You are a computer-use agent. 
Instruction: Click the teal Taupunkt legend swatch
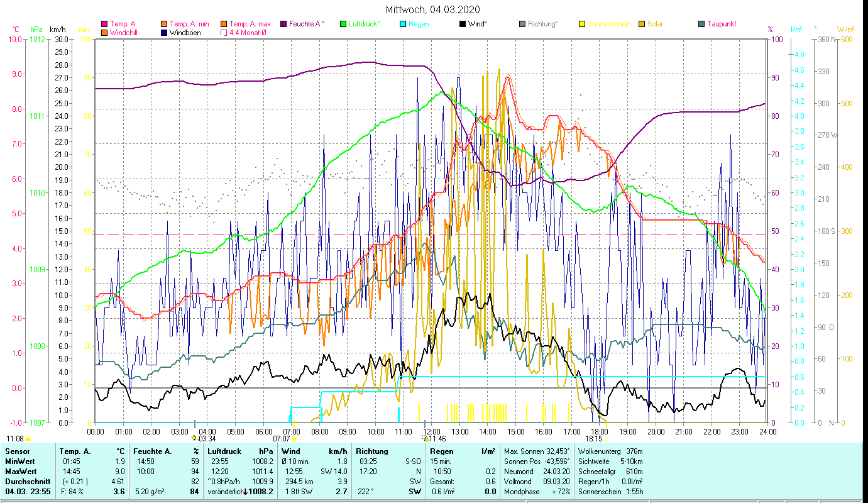pos(701,24)
